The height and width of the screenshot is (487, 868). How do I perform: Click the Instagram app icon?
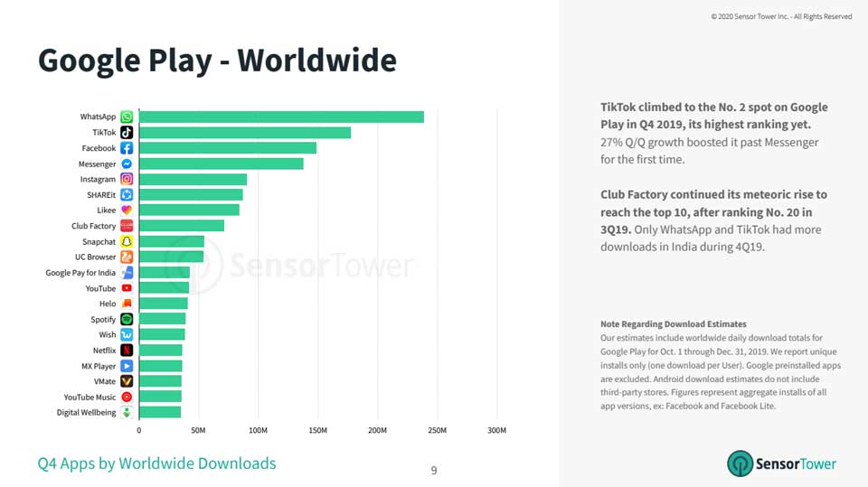tap(127, 179)
